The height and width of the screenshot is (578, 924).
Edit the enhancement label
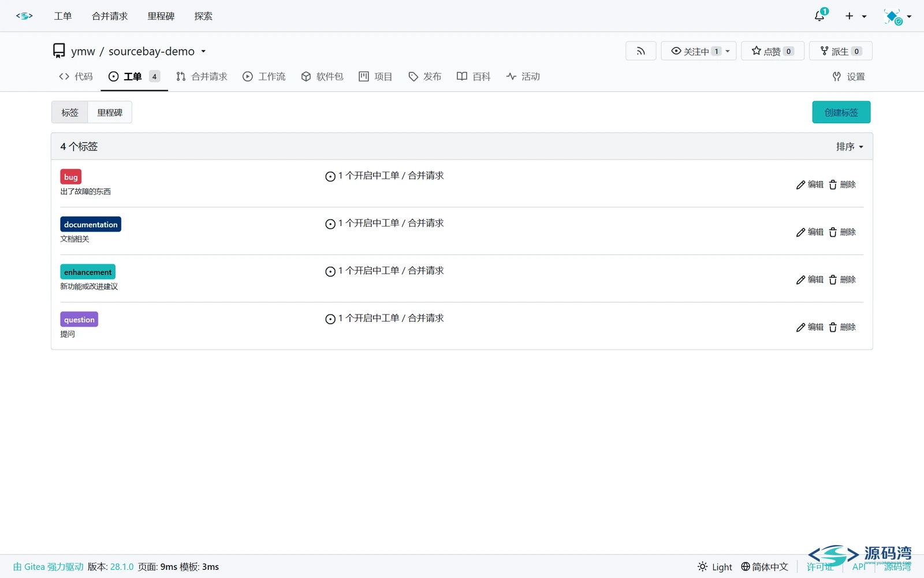pos(810,279)
